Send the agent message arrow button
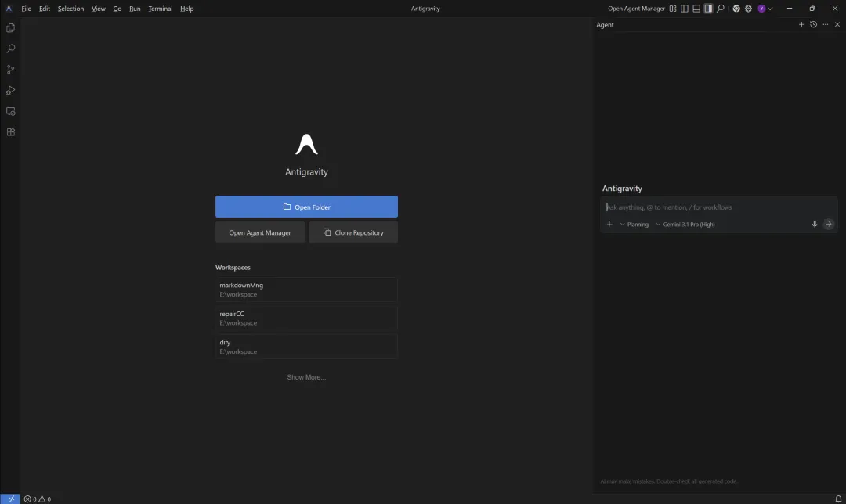The width and height of the screenshot is (846, 504). 829,225
